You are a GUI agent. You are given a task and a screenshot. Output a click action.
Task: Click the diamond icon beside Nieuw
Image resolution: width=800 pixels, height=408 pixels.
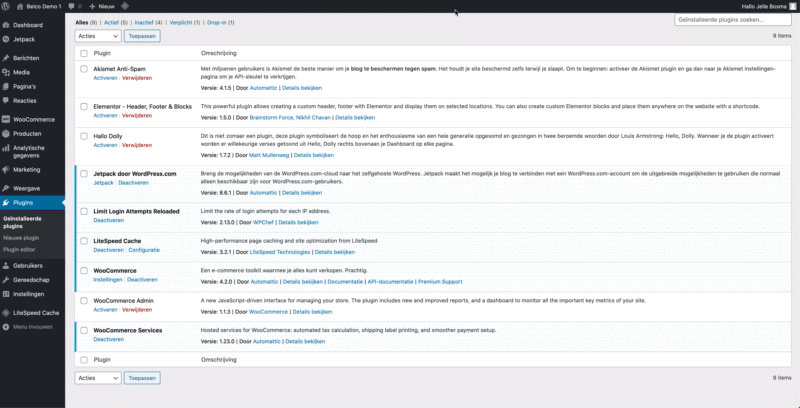(124, 6)
